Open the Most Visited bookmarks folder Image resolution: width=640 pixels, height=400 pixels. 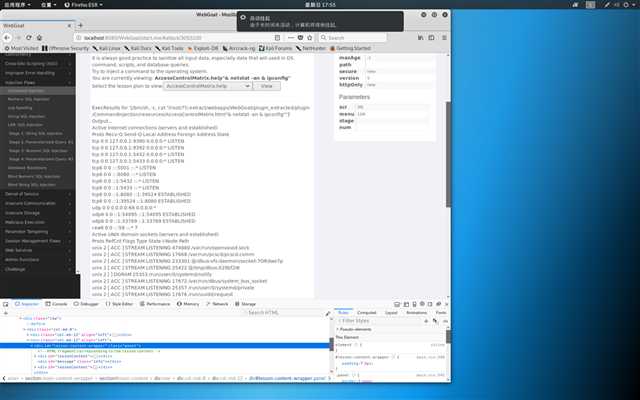click(x=21, y=48)
